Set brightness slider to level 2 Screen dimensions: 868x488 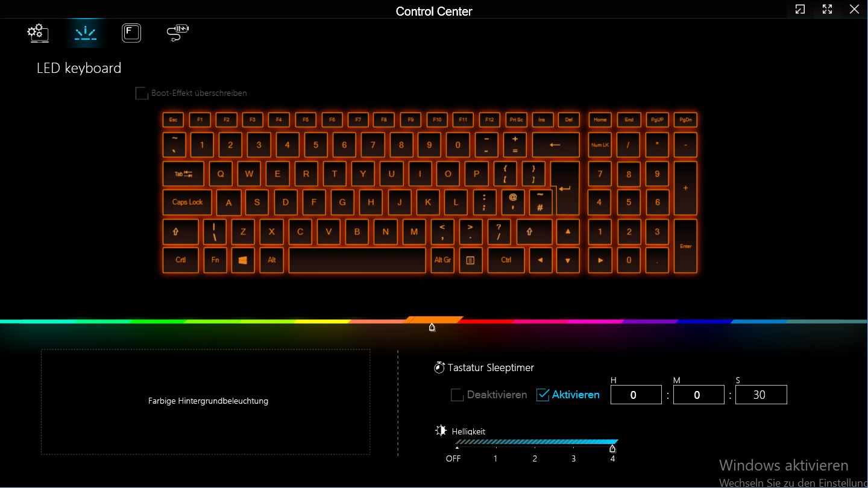pos(535,447)
